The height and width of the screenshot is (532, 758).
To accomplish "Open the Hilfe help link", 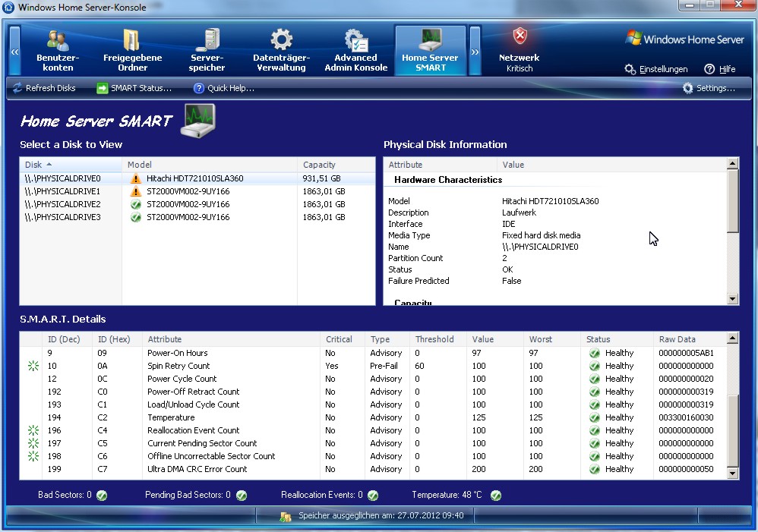I will tap(720, 69).
